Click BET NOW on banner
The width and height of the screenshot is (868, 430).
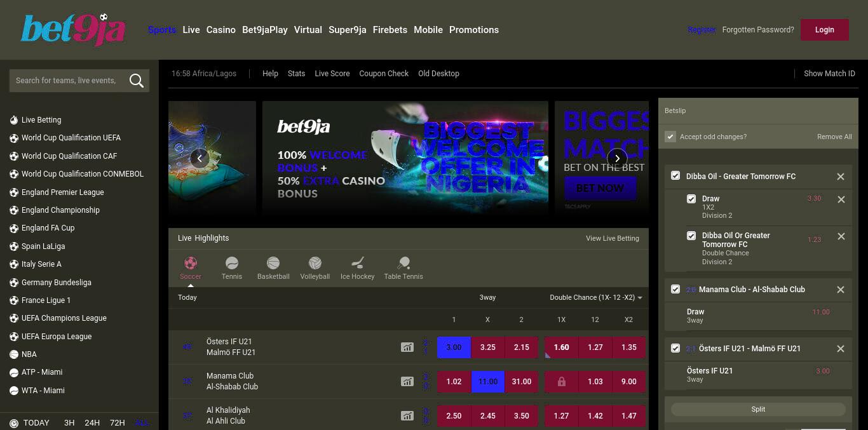point(600,188)
